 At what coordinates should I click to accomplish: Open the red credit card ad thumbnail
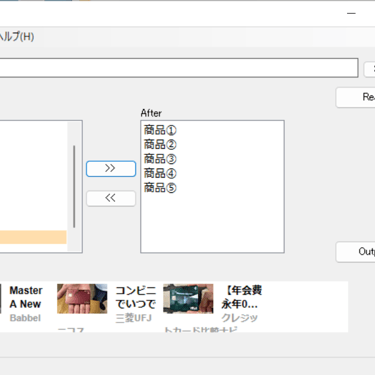(x=82, y=299)
